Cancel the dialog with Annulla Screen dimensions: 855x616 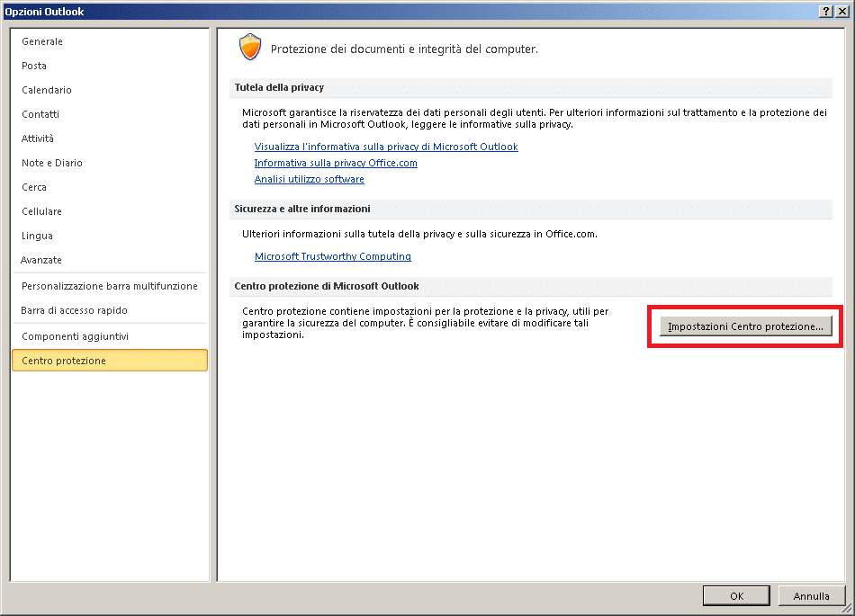tap(812, 596)
